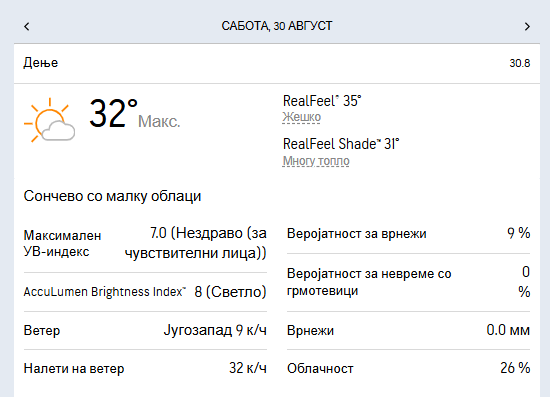The image size is (550, 397).
Task: Click the RealFeel 35° value
Action: [322, 101]
